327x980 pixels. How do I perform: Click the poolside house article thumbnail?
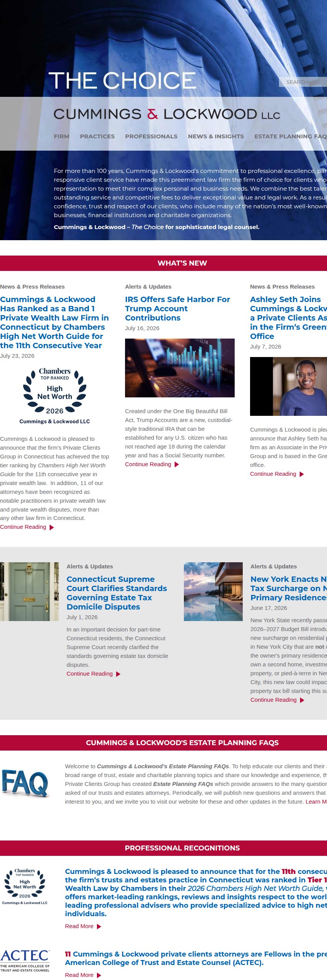(213, 591)
